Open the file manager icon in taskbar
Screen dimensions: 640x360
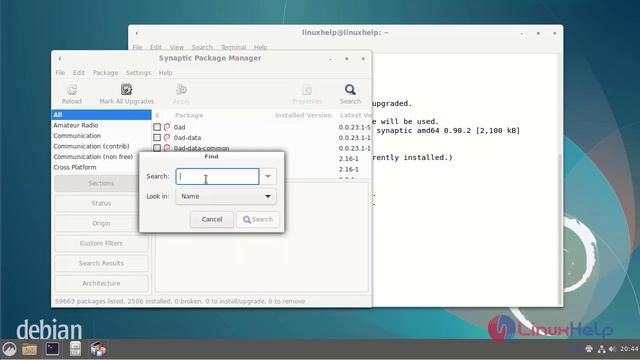[29, 349]
